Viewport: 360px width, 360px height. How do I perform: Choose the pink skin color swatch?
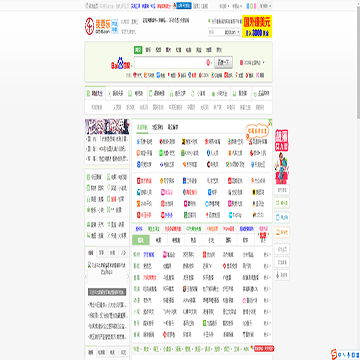point(254,6)
